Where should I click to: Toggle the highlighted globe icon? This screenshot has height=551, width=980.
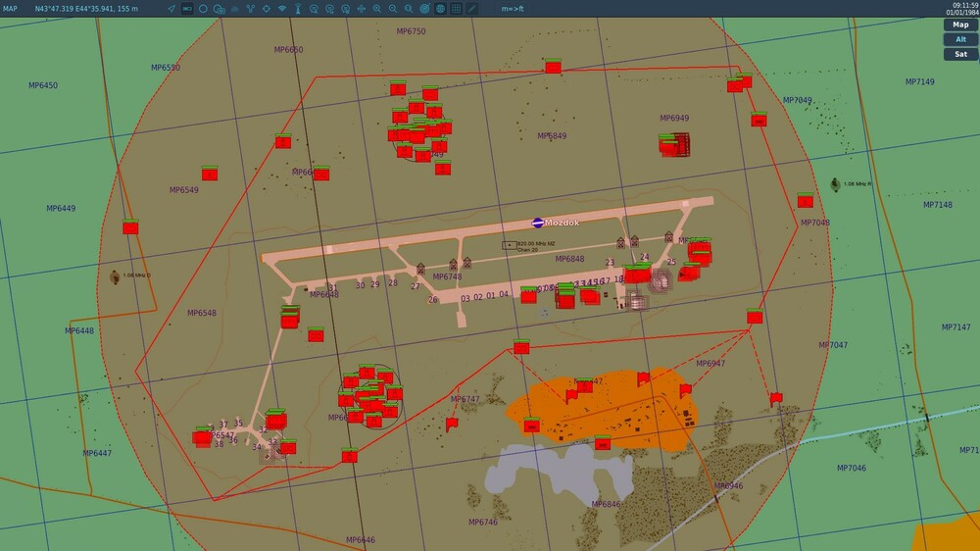[441, 9]
